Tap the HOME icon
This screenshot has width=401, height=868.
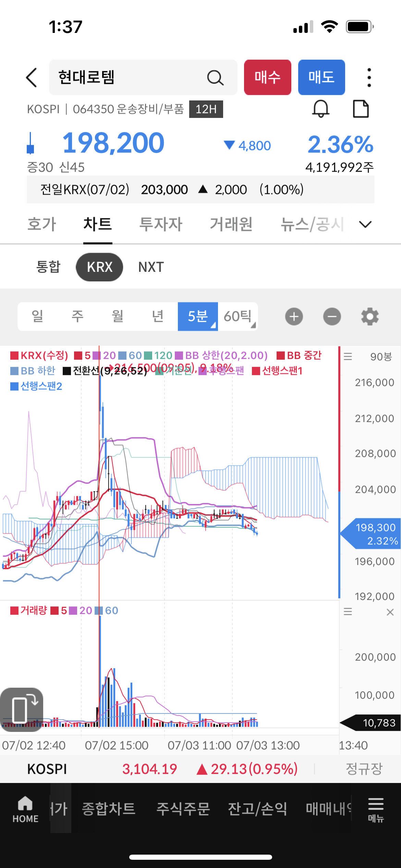point(25,809)
